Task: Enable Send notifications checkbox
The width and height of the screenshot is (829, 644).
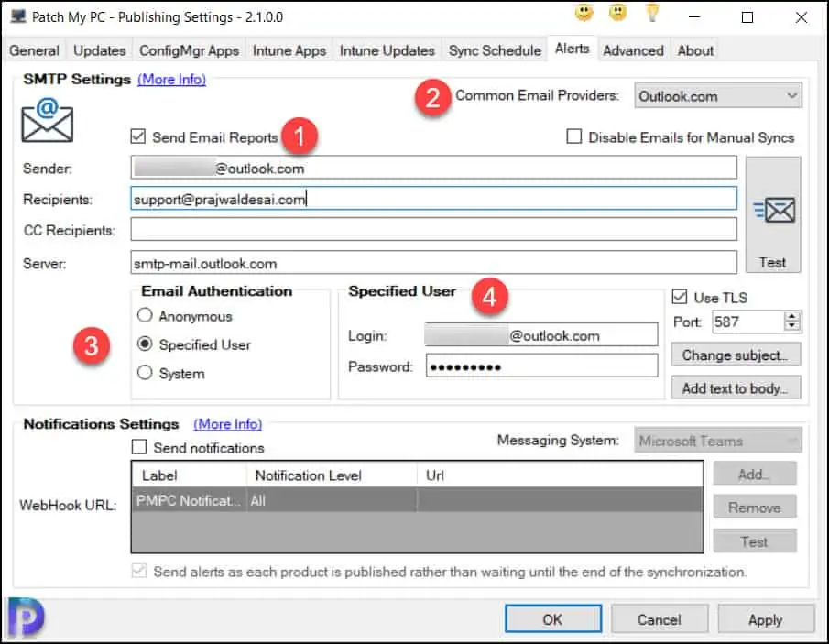Action: click(139, 447)
